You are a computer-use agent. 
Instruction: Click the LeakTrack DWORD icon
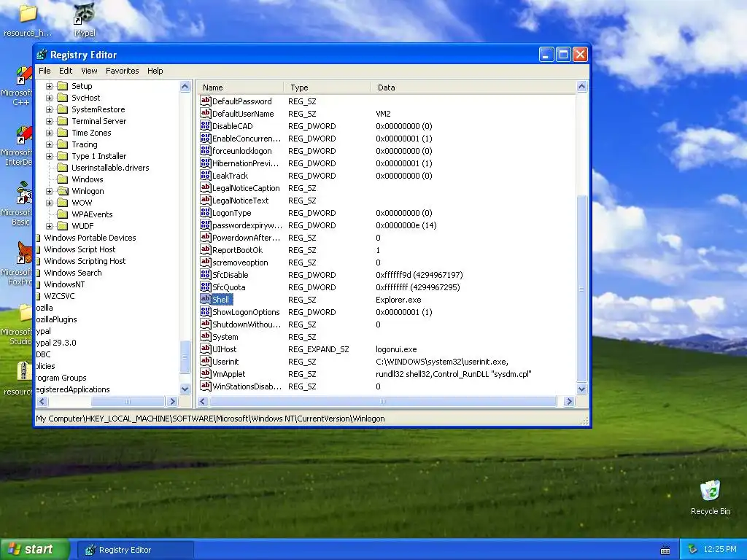click(205, 175)
